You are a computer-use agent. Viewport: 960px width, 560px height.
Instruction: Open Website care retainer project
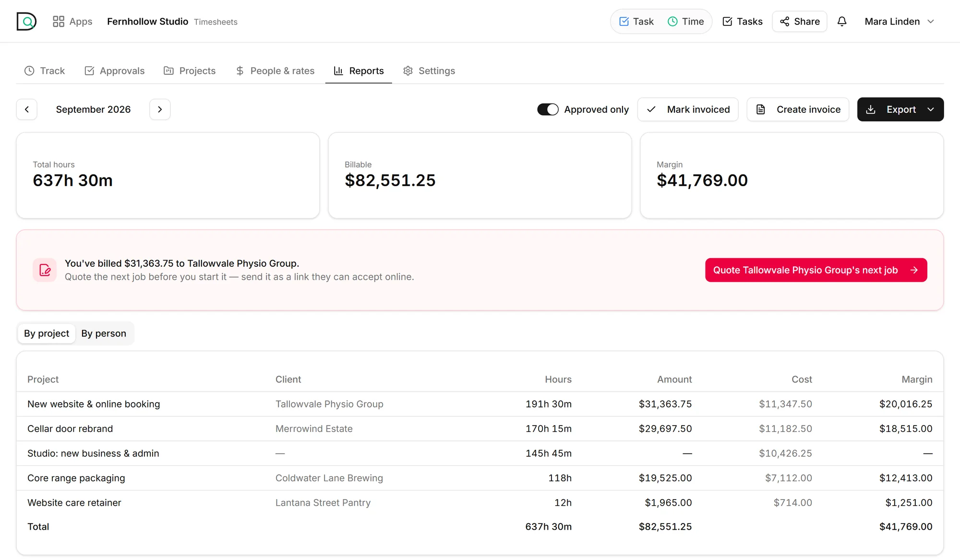[480, 502]
